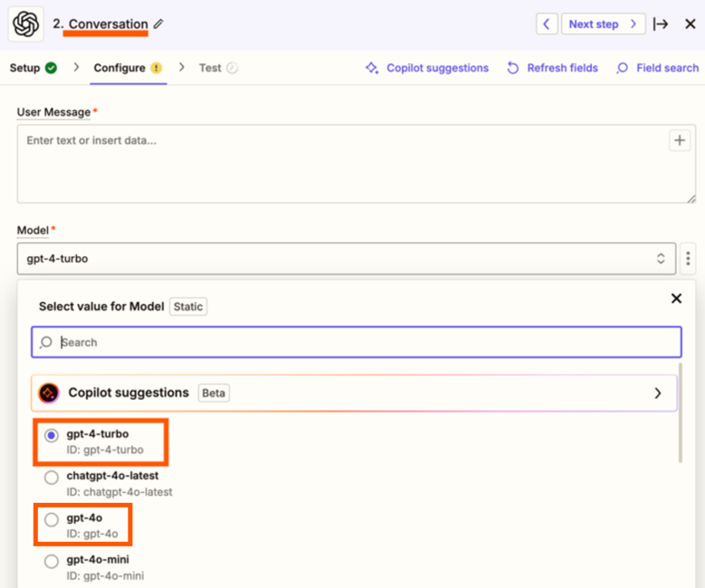Click the Model dropdown up-down arrows
The height and width of the screenshot is (588, 705).
tap(661, 259)
